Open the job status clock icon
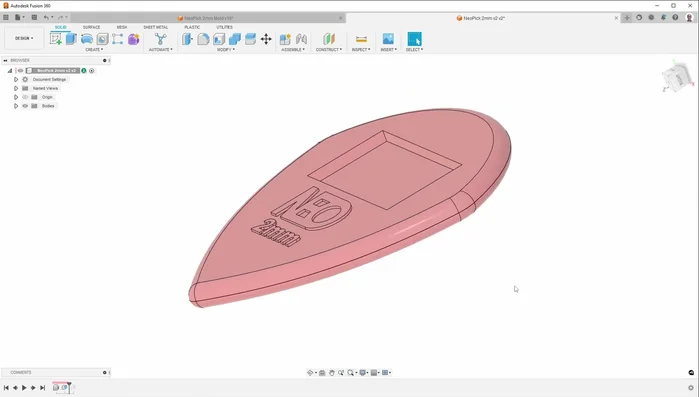Screen dimensions: 699x397 click(651, 17)
